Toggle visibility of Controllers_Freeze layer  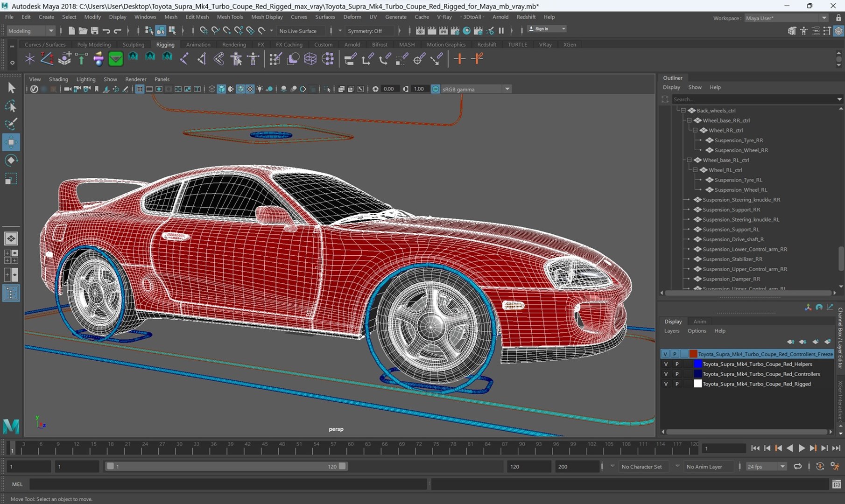point(665,354)
